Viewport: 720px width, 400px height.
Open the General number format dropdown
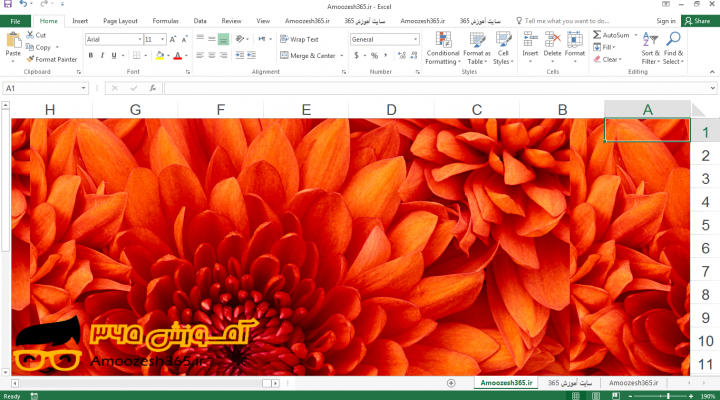pyautogui.click(x=415, y=39)
